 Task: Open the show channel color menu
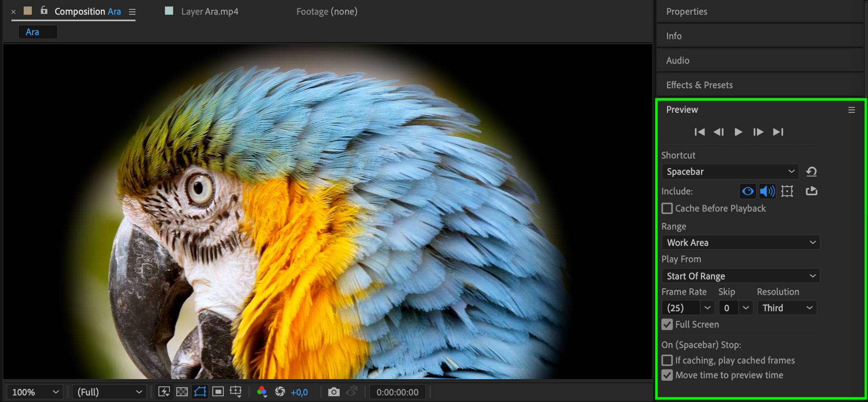[x=262, y=392]
